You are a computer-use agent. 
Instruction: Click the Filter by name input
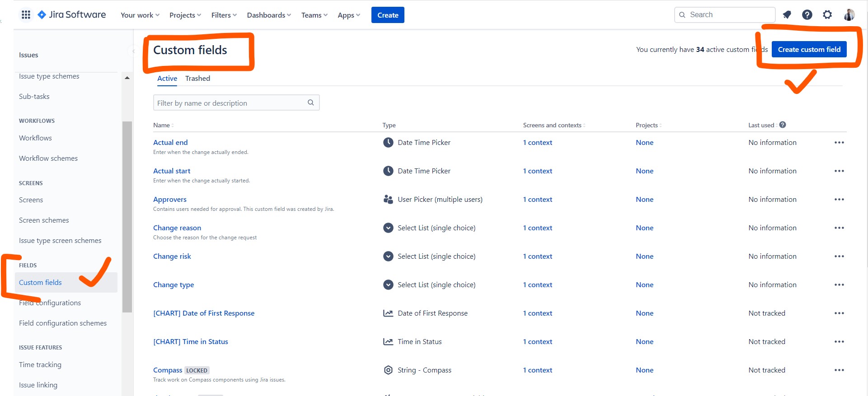click(x=230, y=103)
